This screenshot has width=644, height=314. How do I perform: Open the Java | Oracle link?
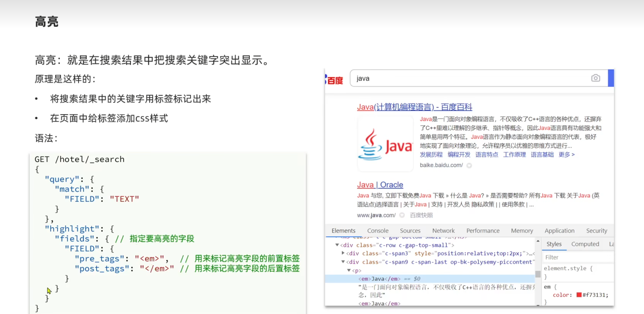[380, 185]
